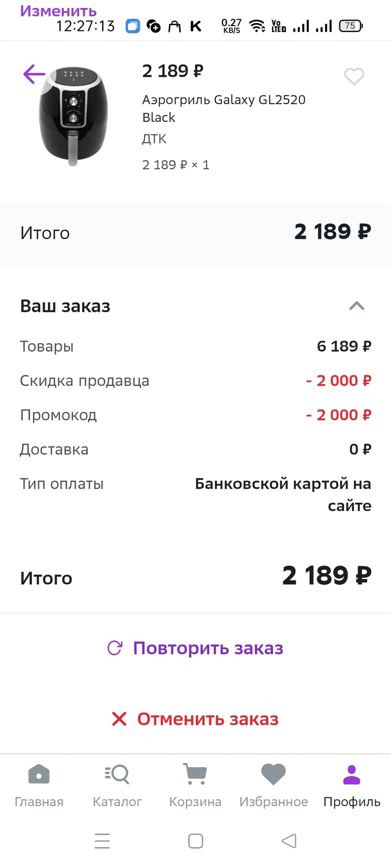Tap Аэрогриль Galaxy GL2520 Black title
This screenshot has width=391, height=868.
tap(224, 108)
